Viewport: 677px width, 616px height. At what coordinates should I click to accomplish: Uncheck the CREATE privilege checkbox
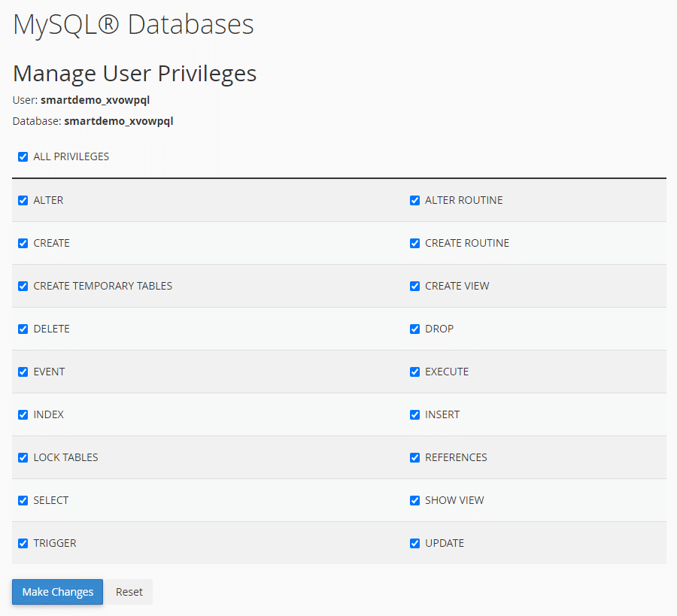pos(23,243)
